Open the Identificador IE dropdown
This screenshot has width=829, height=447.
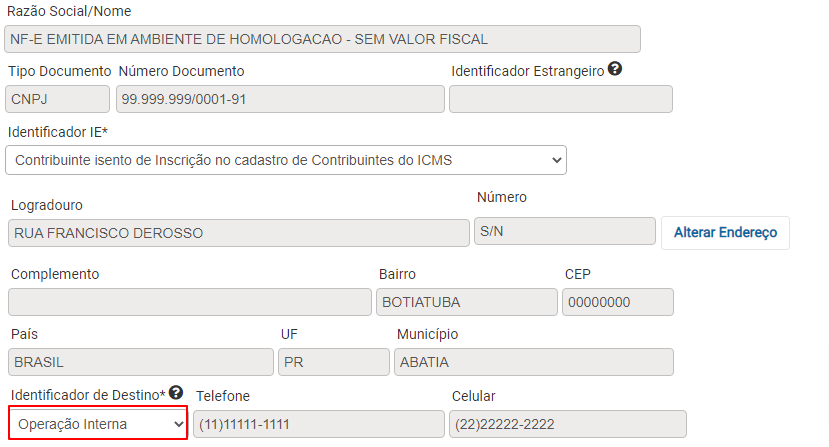(x=286, y=160)
